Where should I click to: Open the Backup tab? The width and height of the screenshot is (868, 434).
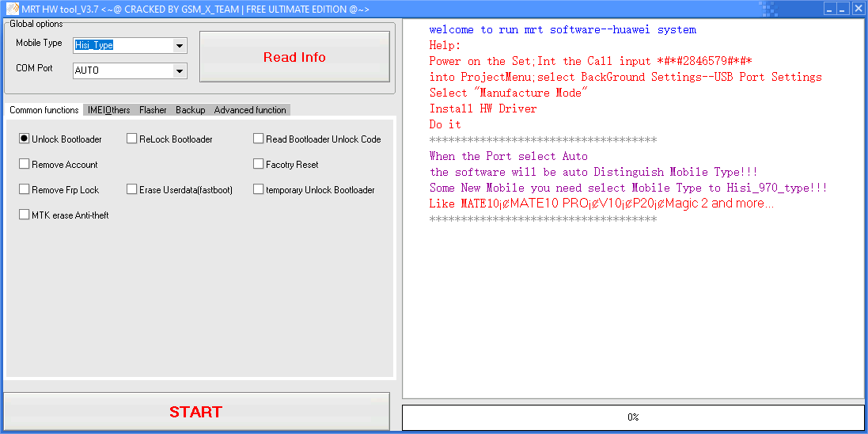click(x=190, y=110)
